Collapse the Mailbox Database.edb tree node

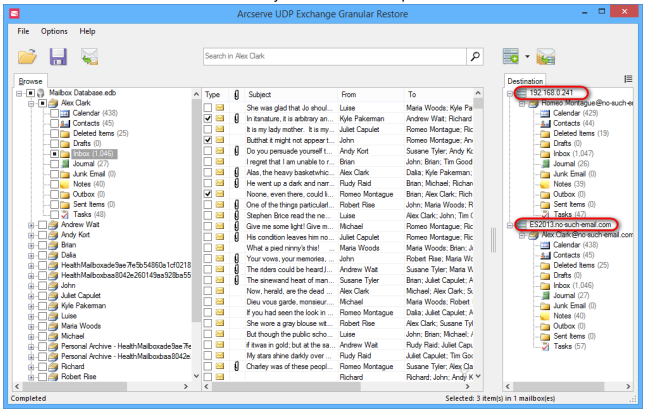[19, 93]
